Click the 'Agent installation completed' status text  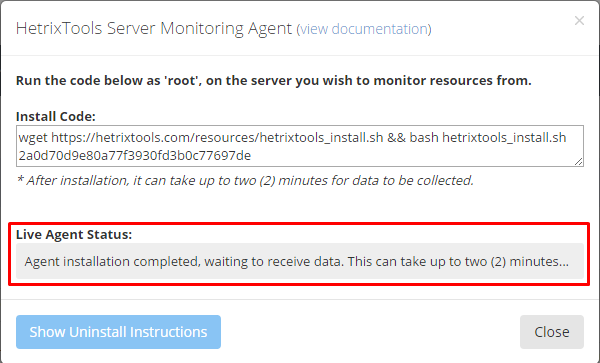point(112,262)
